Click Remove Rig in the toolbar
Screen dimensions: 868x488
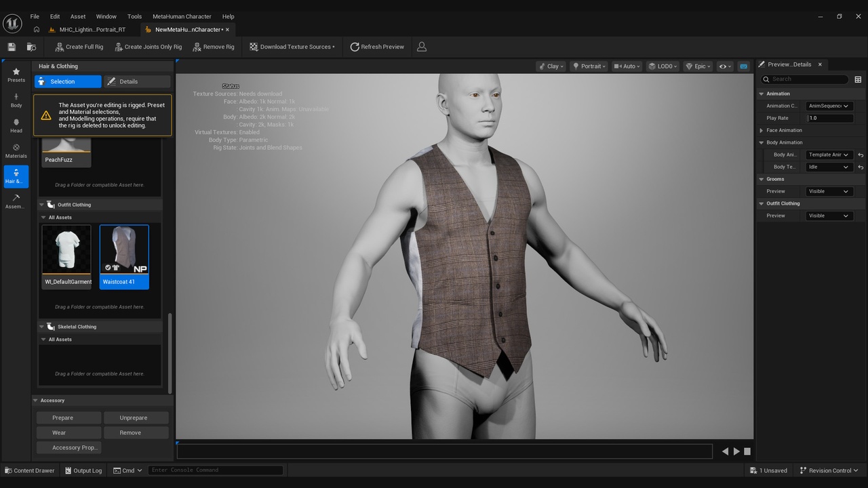point(214,47)
